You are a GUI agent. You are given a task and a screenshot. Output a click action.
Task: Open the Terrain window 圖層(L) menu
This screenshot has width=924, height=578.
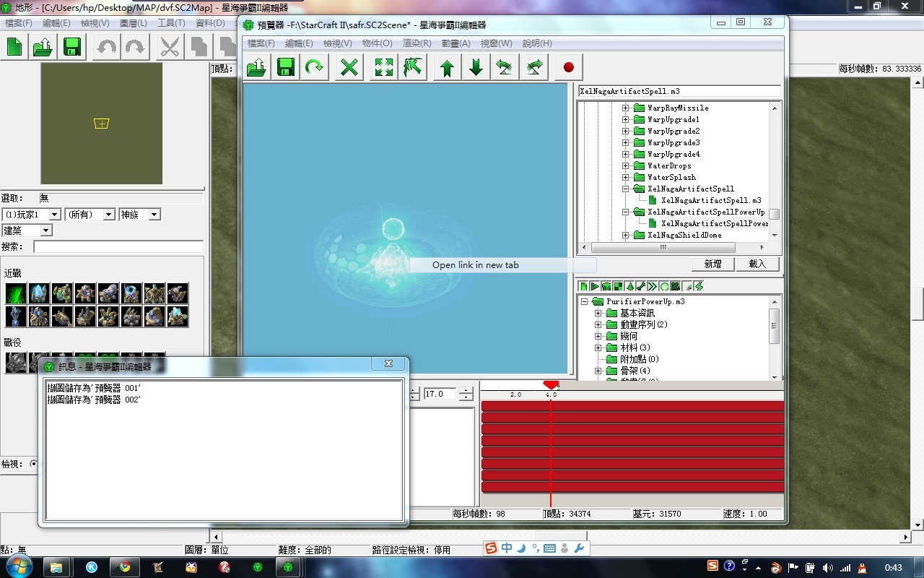134,23
